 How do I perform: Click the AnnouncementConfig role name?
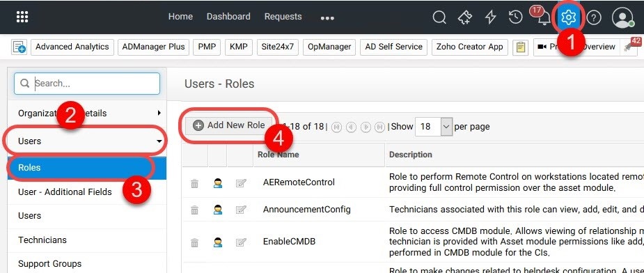(x=307, y=209)
